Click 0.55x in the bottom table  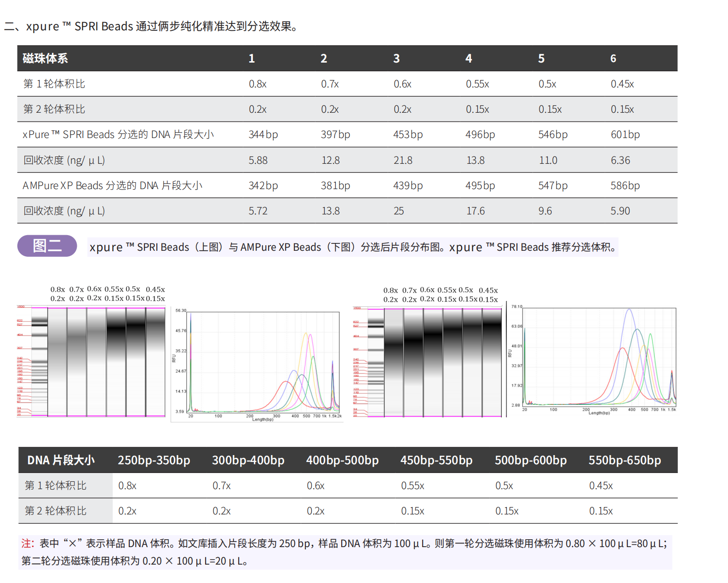(413, 485)
